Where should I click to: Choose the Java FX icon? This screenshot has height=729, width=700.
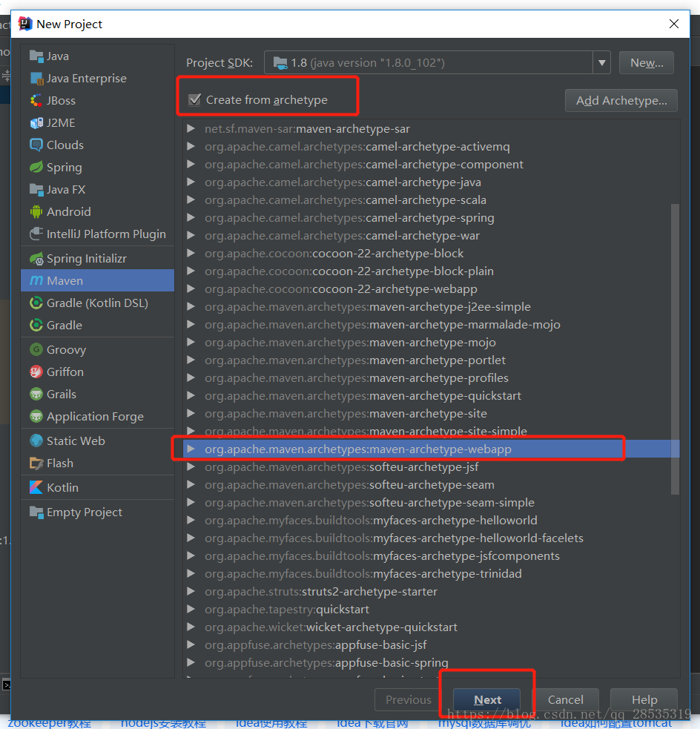pos(36,190)
